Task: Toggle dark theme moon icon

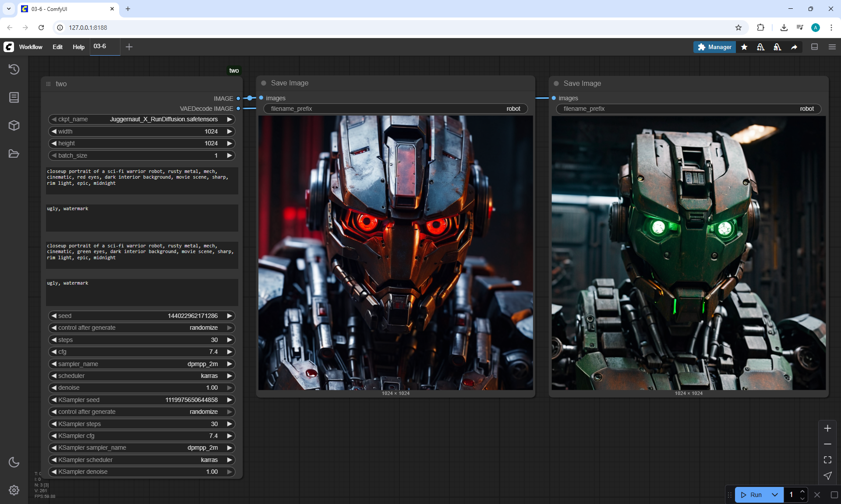Action: (14, 462)
